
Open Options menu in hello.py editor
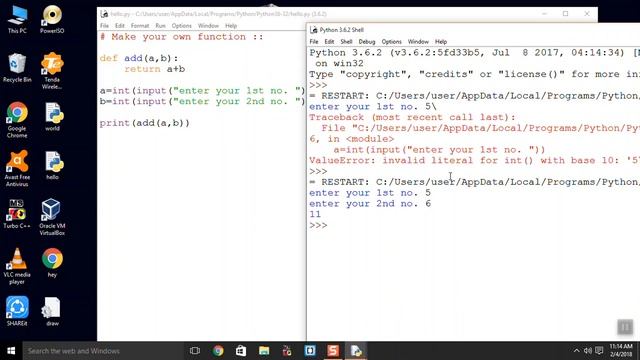click(182, 26)
